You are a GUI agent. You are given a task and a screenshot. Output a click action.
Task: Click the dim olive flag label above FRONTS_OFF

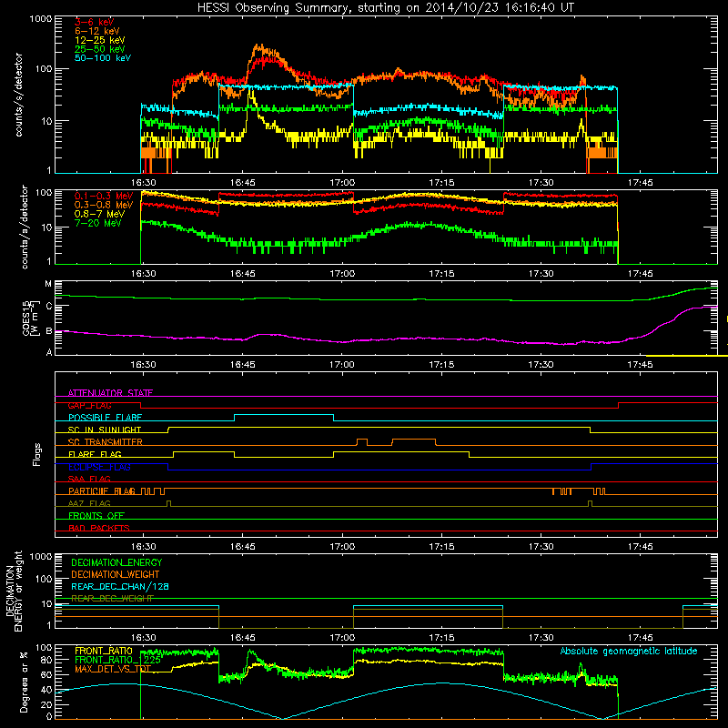coord(89,503)
